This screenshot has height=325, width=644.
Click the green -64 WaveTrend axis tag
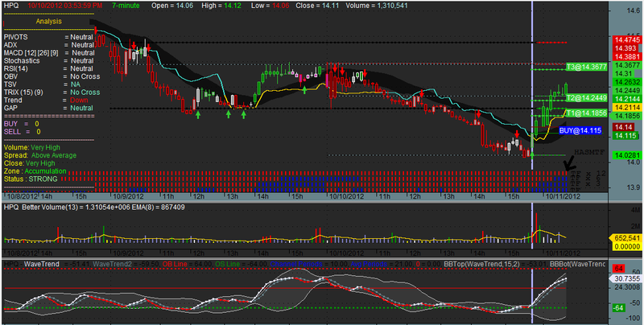click(620, 308)
